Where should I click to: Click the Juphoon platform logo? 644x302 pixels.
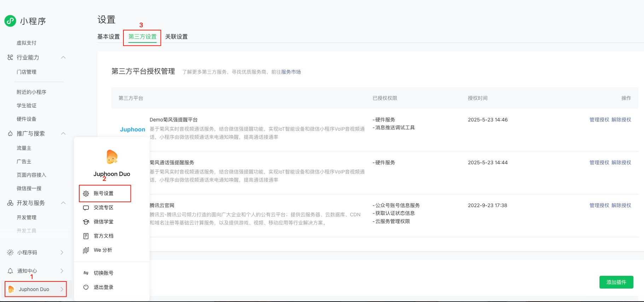(133, 130)
